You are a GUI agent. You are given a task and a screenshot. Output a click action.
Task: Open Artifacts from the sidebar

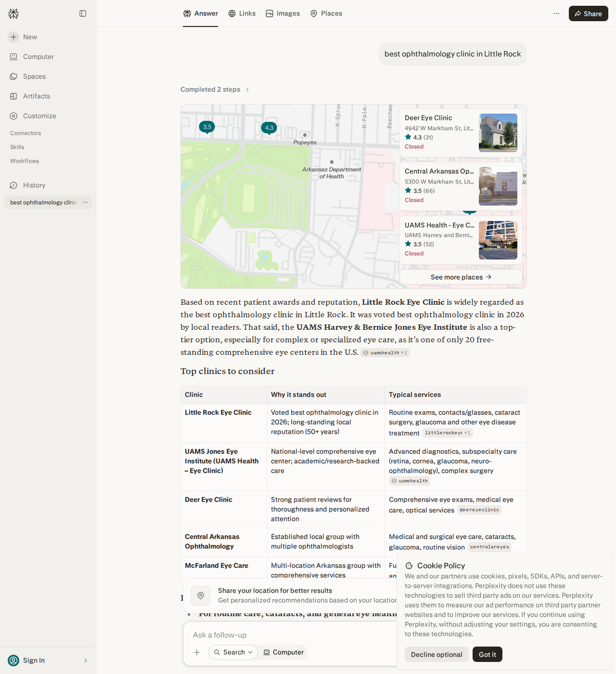(30, 96)
